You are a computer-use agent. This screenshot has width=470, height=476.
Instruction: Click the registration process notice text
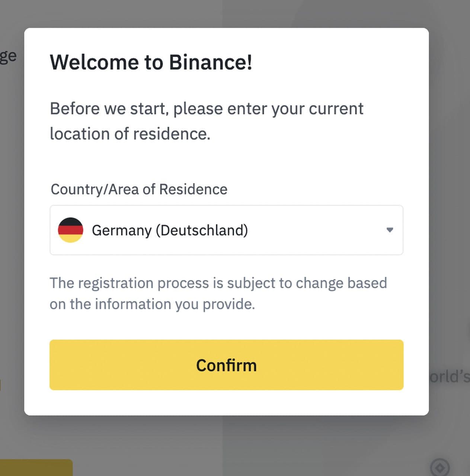[x=218, y=283]
